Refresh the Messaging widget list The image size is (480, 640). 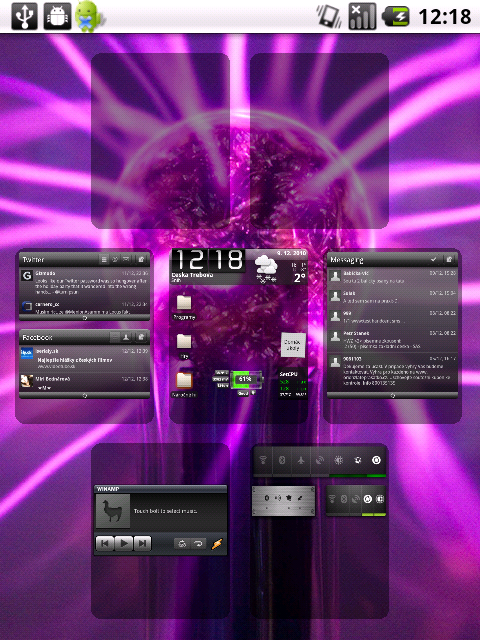click(392, 396)
